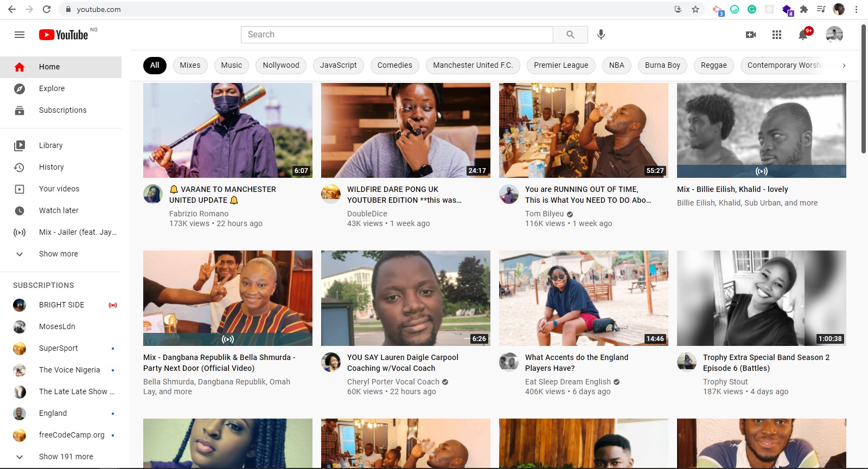The image size is (868, 469).
Task: Open the account avatar menu
Action: coord(834,35)
